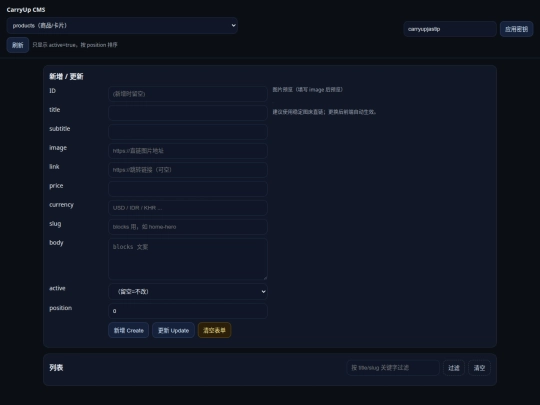Screen dimensions: 540x405
Task: Open the products collection dropdown
Action: (x=122, y=25)
